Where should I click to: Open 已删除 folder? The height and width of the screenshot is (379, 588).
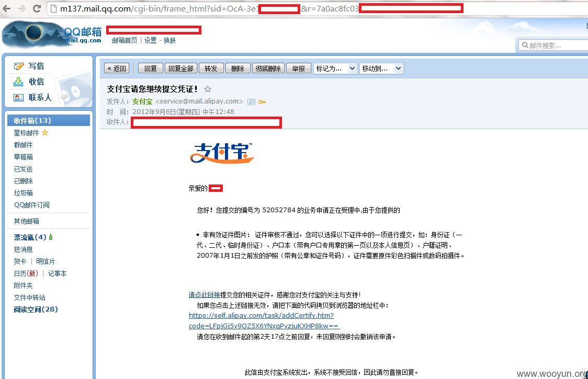pos(23,181)
